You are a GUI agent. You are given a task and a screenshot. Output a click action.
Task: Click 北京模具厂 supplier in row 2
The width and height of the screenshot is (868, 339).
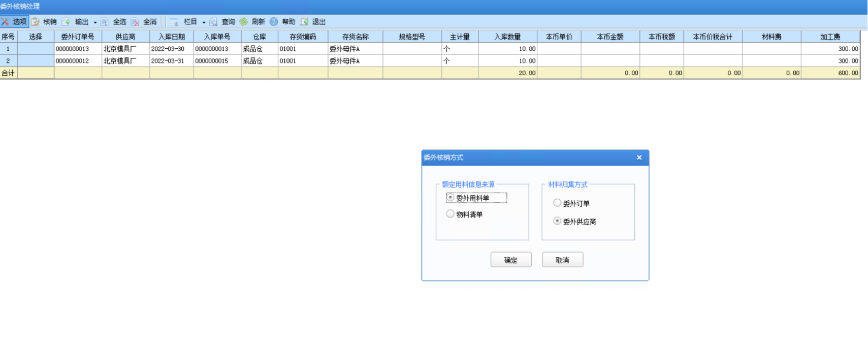point(125,60)
